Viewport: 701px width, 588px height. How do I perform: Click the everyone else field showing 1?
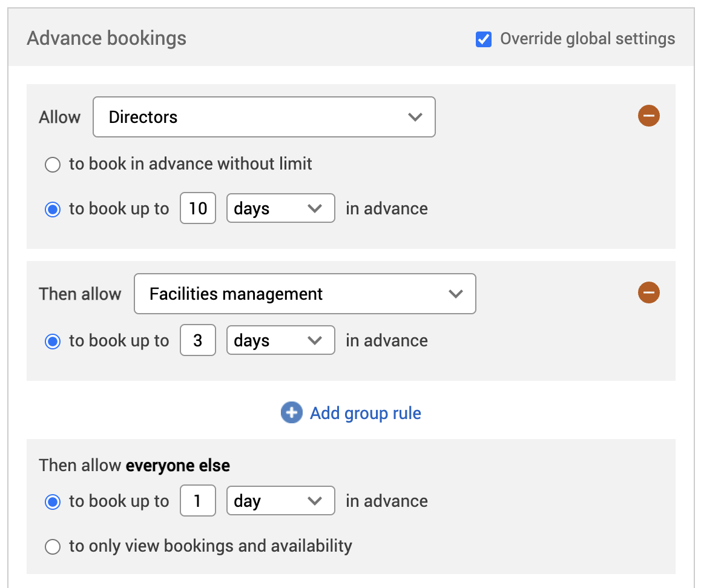(198, 501)
